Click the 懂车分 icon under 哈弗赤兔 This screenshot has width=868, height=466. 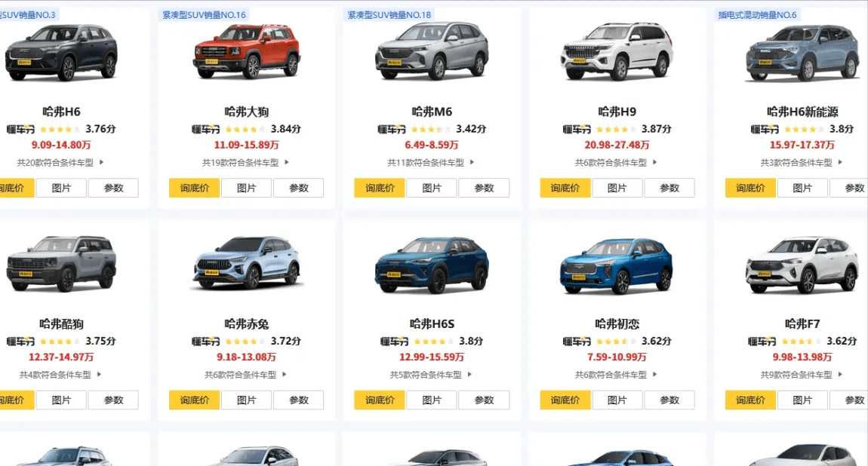coord(205,342)
